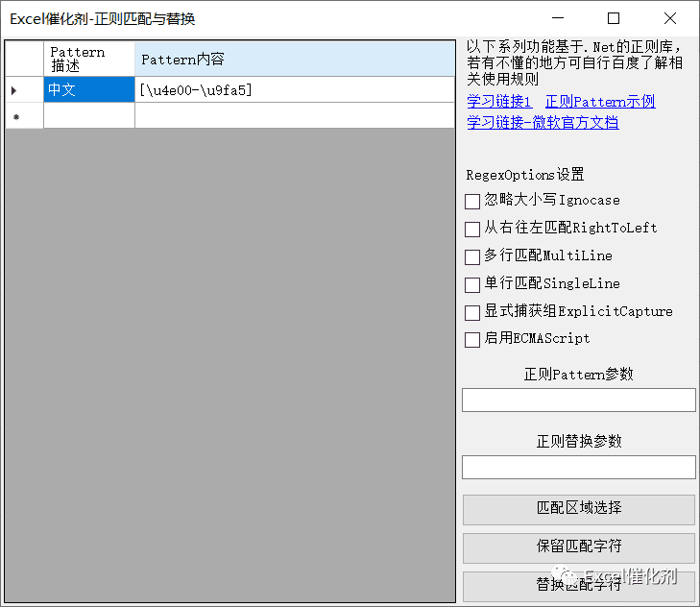
Task: Click the 匹配区域选择 button
Action: 579,509
